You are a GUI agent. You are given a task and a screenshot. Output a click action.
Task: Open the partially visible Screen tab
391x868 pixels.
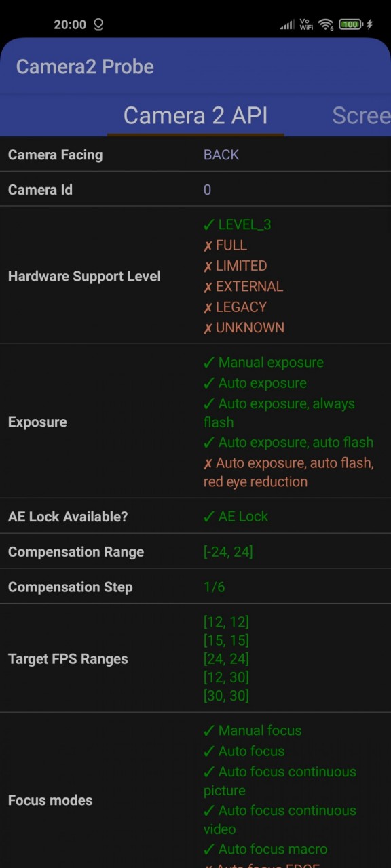click(361, 115)
